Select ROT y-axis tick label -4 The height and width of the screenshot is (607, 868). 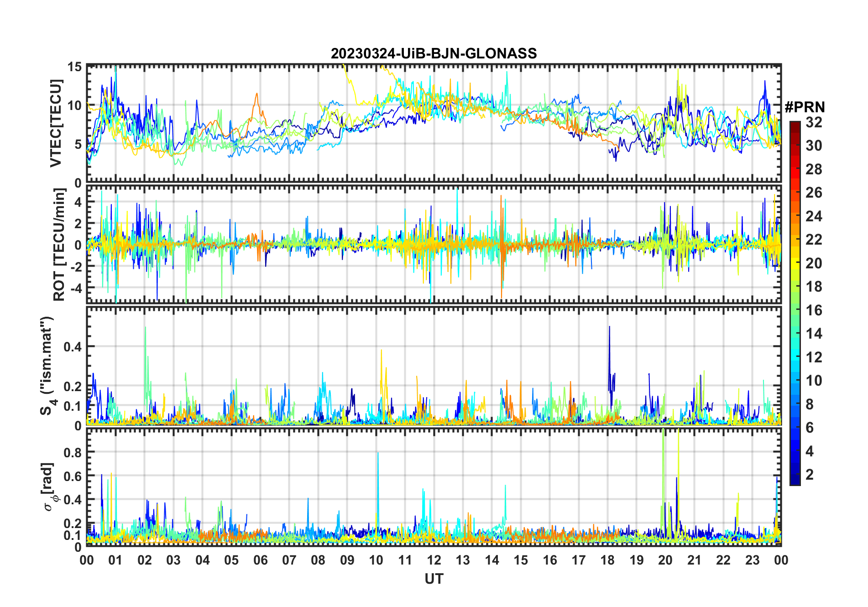76,288
